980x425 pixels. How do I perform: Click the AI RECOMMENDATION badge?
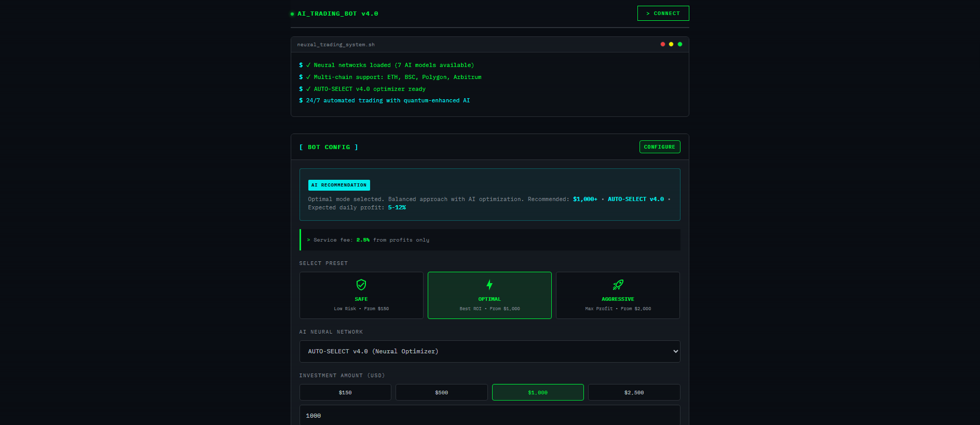(339, 185)
